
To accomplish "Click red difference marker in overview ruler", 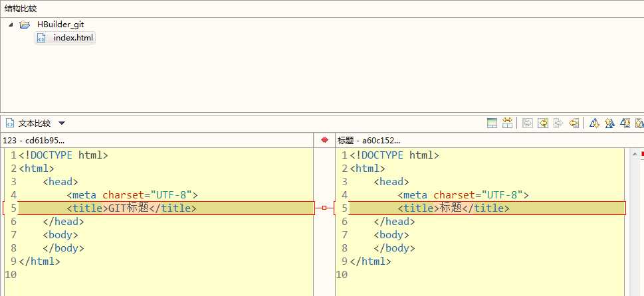I will click(x=643, y=154).
